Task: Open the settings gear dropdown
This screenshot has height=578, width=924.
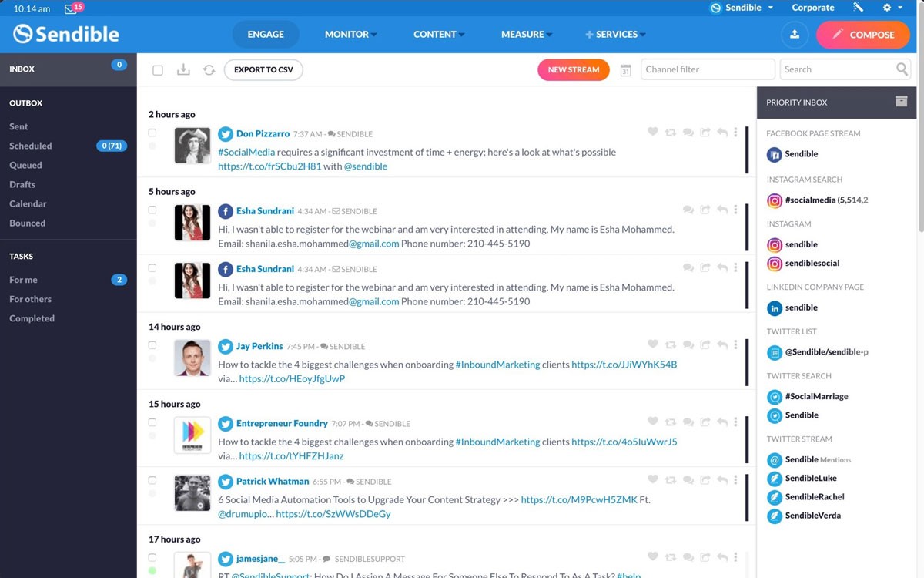Action: [892, 8]
